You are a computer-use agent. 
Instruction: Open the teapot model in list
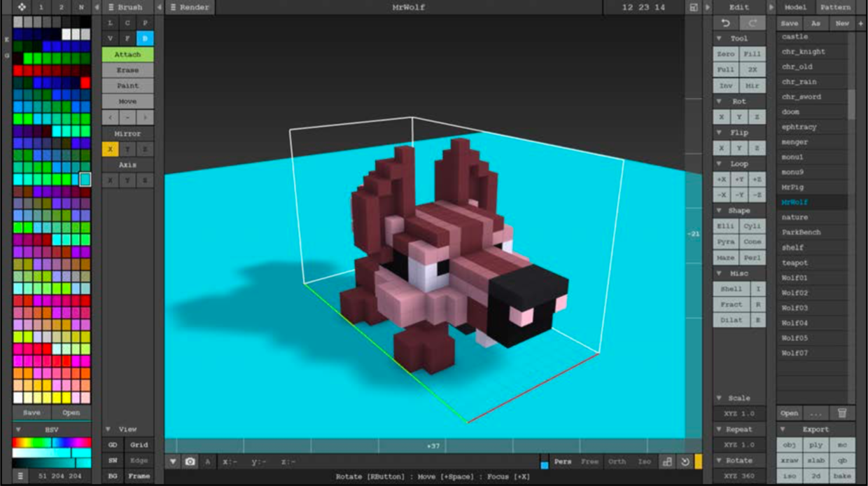794,263
